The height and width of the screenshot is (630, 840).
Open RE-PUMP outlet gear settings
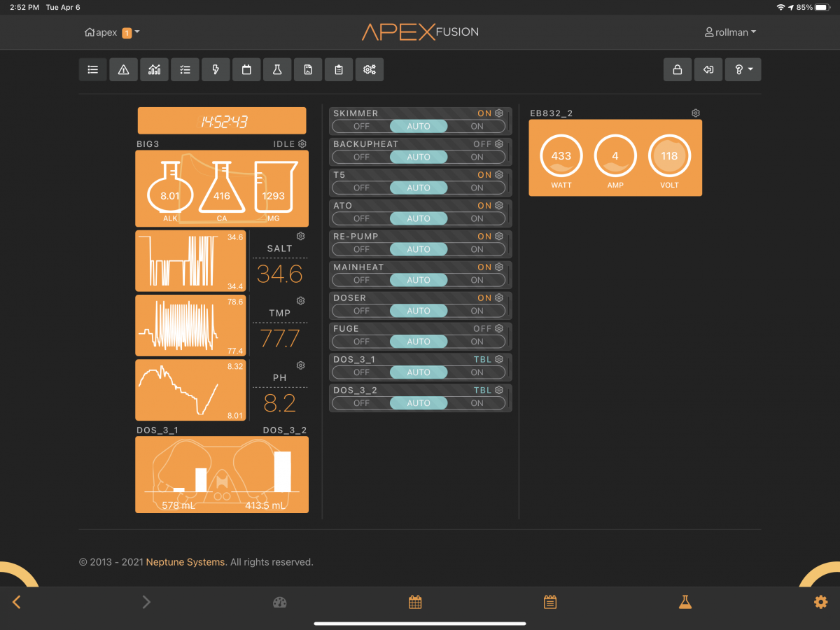pyautogui.click(x=499, y=237)
